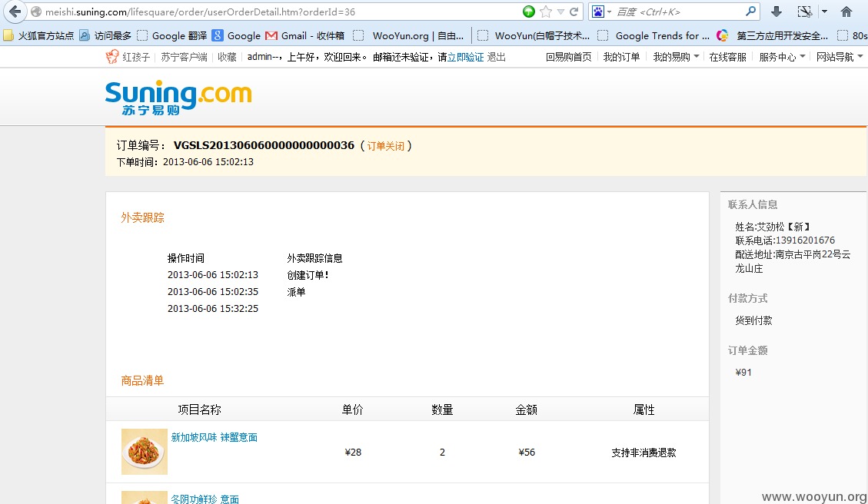
Task: Click the ¥56 amount cell
Action: point(527,452)
